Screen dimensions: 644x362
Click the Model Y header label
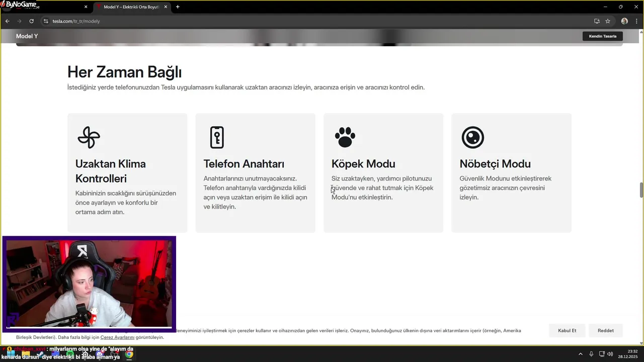click(x=27, y=36)
